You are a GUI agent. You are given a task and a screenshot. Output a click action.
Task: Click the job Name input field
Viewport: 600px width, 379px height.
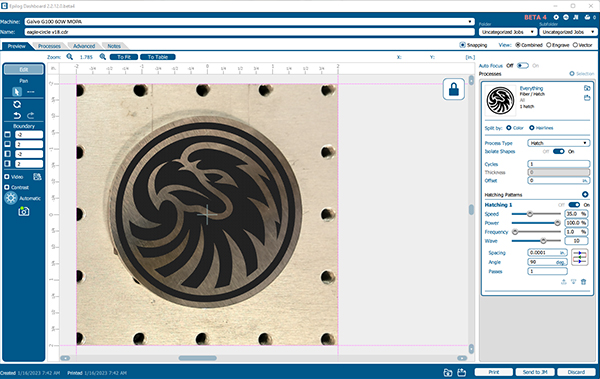coord(249,32)
